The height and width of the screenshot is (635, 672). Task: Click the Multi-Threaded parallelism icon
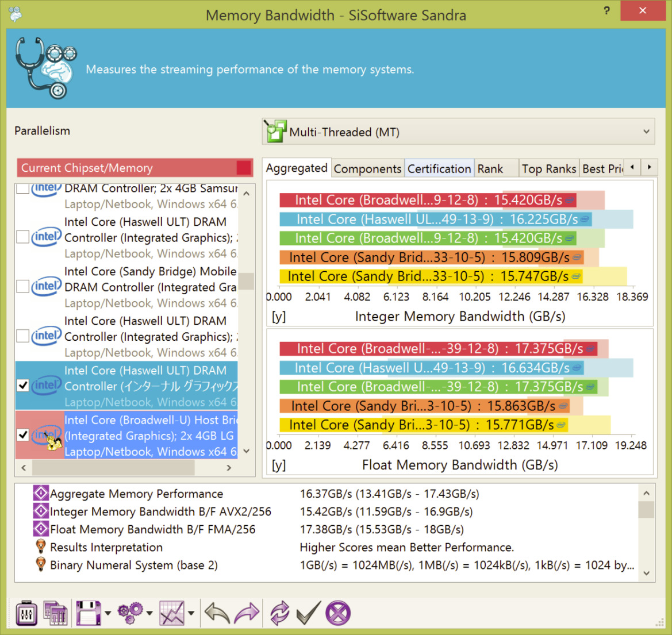click(276, 131)
